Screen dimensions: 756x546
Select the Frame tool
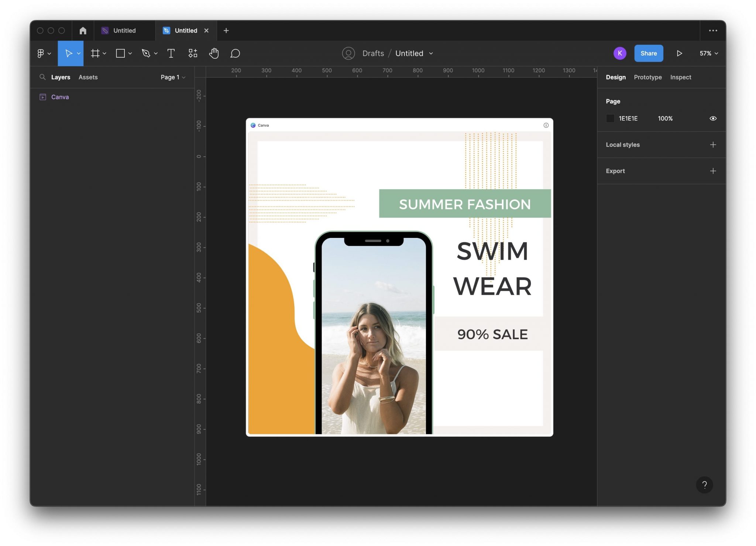95,53
